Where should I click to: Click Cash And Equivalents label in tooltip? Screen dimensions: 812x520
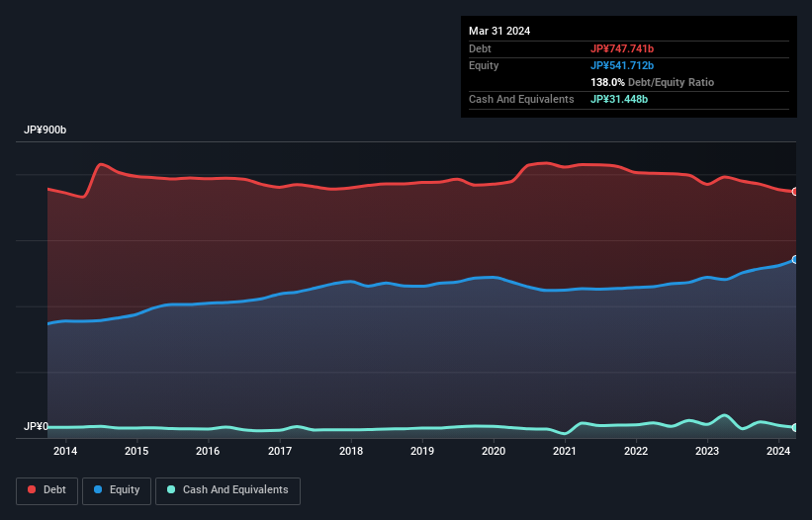(x=521, y=99)
